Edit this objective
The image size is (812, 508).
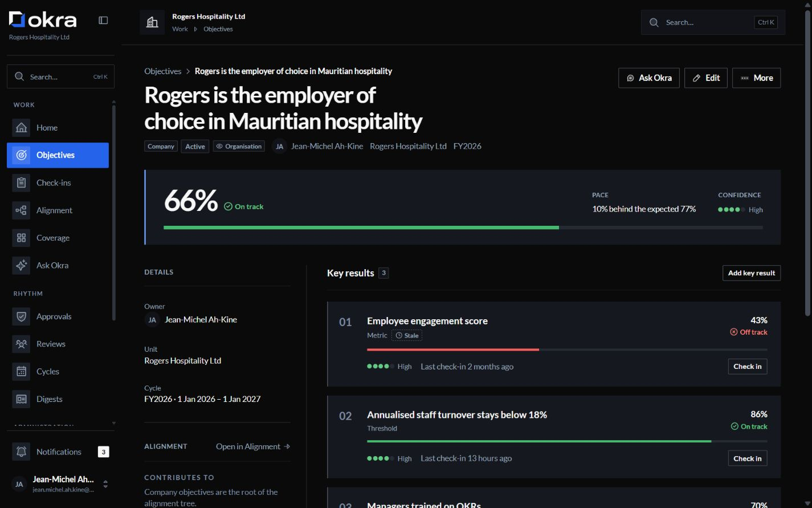click(x=706, y=78)
